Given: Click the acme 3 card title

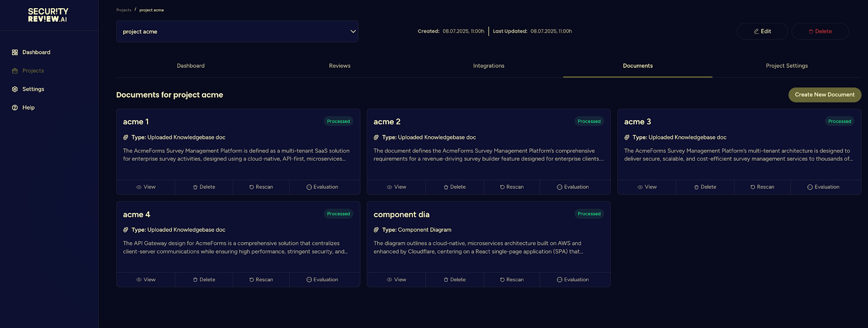Looking at the screenshot, I should [x=637, y=122].
